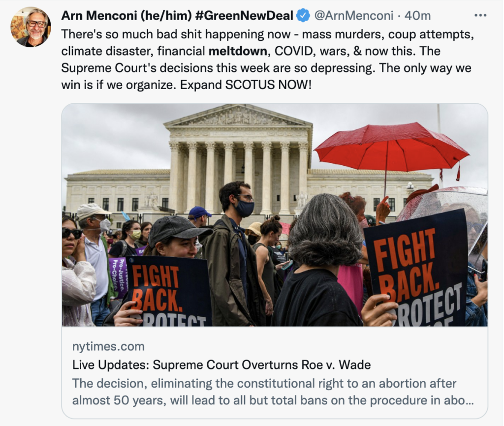Click the red umbrella in the photo

(x=391, y=147)
